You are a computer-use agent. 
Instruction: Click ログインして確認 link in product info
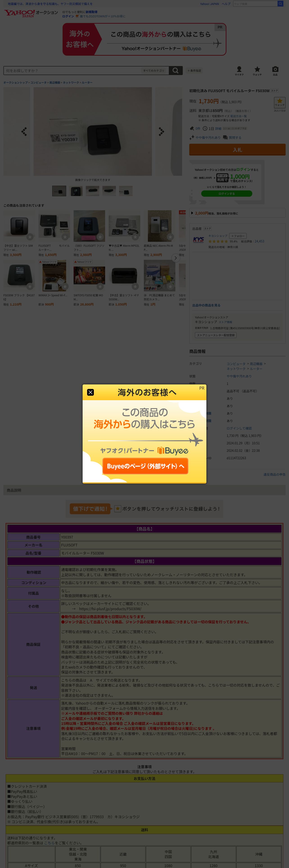(239, 428)
